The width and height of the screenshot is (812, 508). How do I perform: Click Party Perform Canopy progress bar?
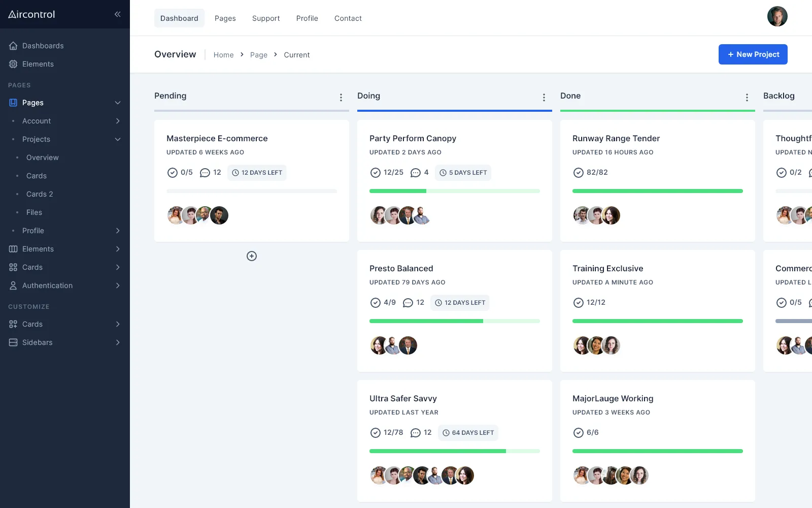point(455,191)
